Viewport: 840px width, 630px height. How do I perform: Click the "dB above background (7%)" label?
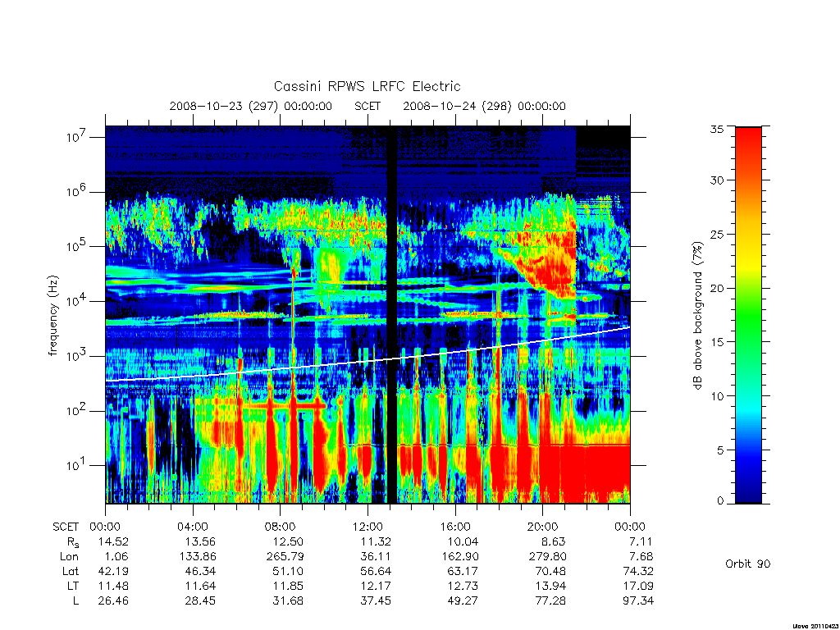click(x=697, y=316)
